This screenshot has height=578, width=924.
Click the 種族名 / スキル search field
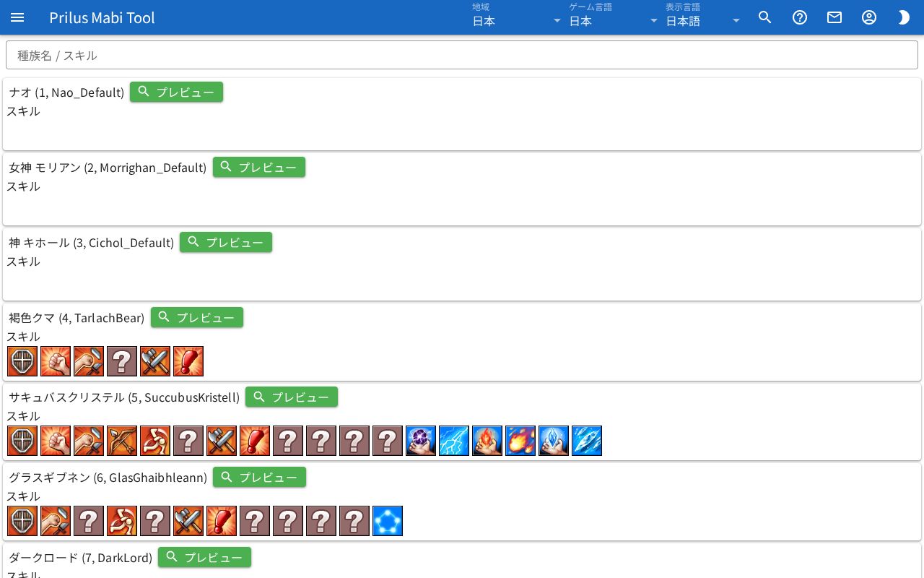pos(462,55)
